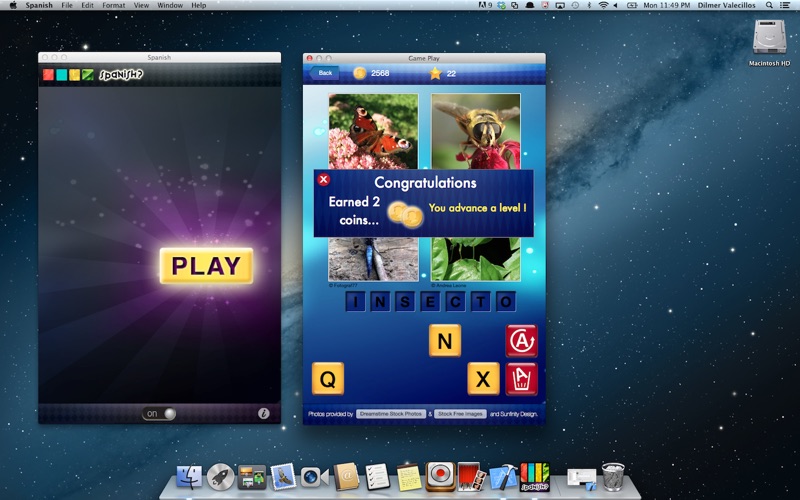Open the minimized document stack in Dock
The width and height of the screenshot is (800, 500).
click(x=582, y=479)
